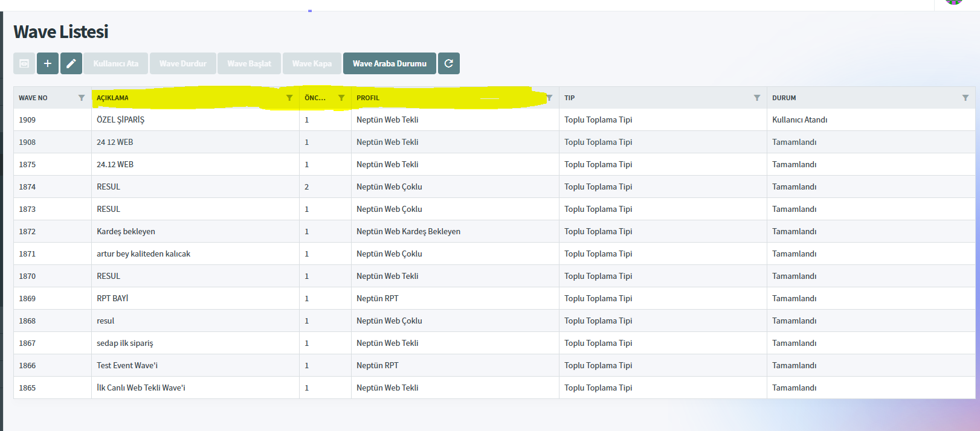Click RESUL description in row 1873

coord(109,209)
